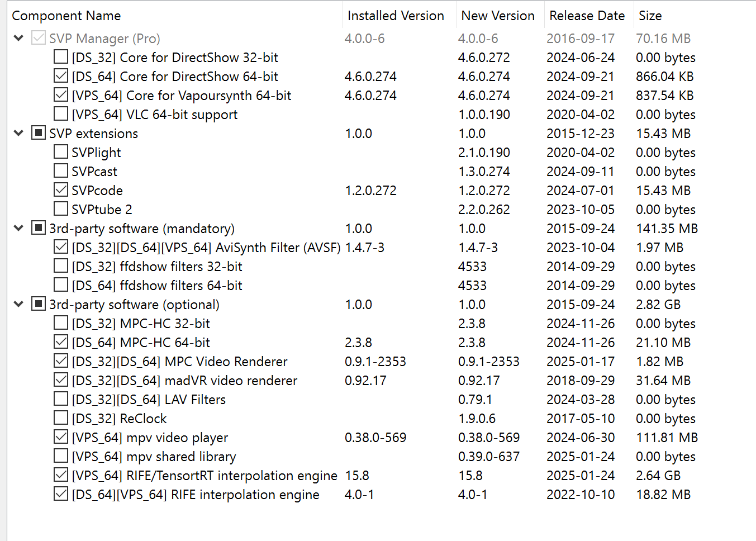756x541 pixels.
Task: Sort by Component Name column header
Action: pos(66,16)
